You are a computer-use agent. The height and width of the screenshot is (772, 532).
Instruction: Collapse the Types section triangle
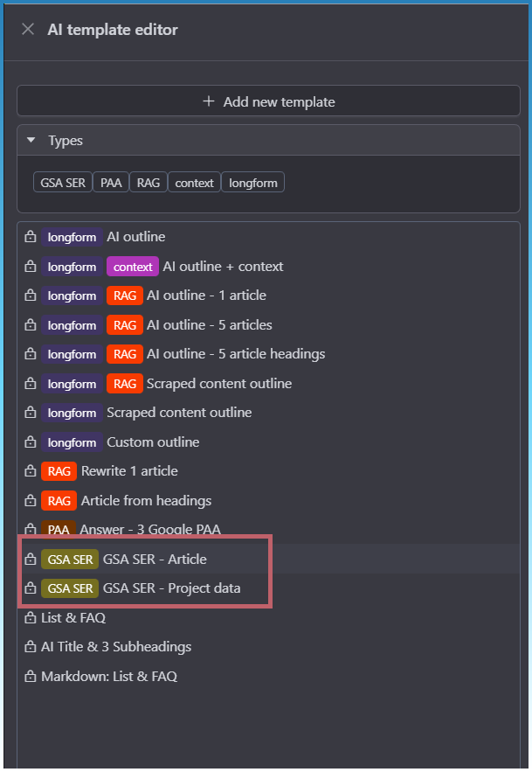pyautogui.click(x=31, y=140)
